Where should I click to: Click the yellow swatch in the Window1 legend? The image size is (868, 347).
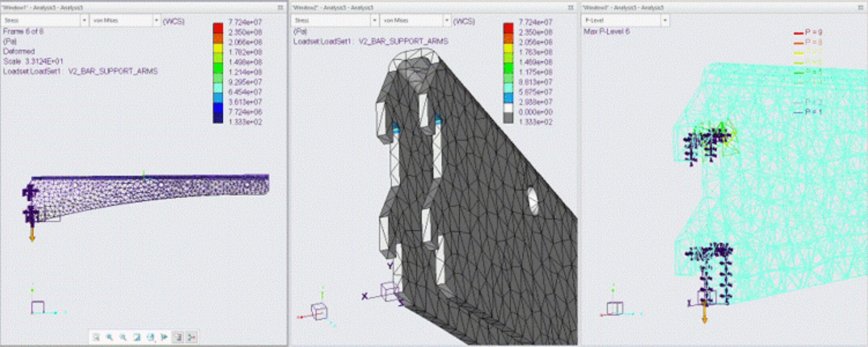click(218, 48)
